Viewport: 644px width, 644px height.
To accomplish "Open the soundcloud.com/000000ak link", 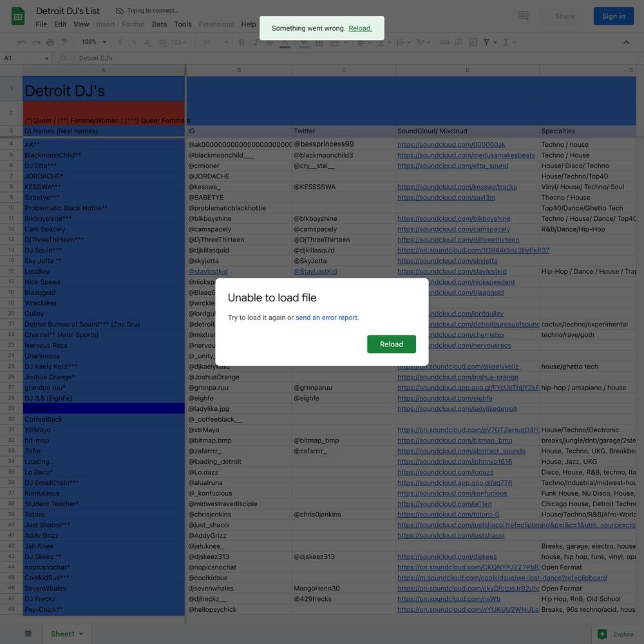I will [x=451, y=144].
